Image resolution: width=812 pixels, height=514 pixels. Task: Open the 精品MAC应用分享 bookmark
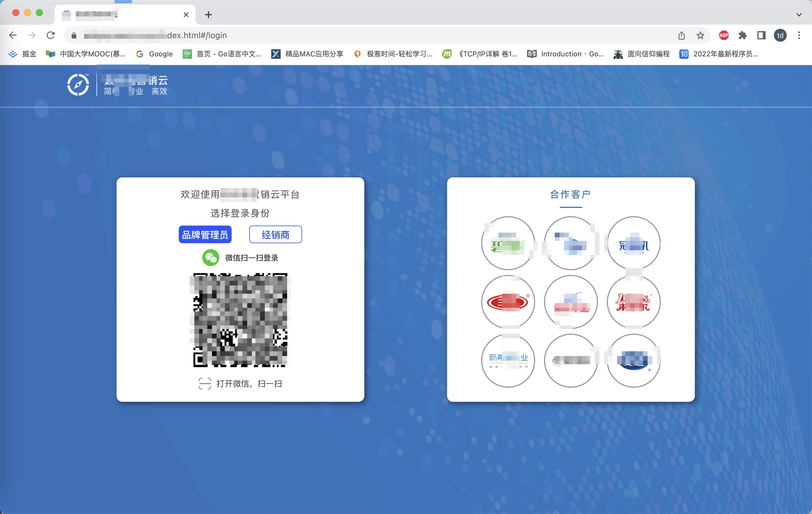(x=307, y=54)
